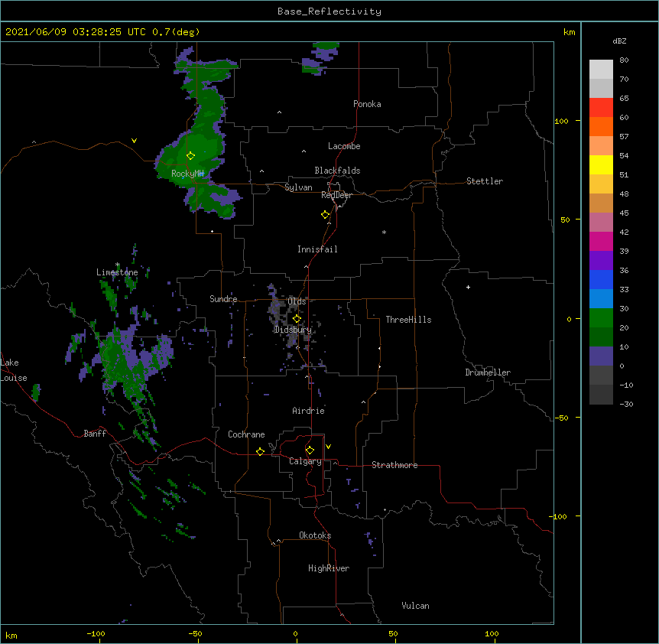Screen dimensions: 659x644
Task: Click the km unit label at top right
Action: pyautogui.click(x=570, y=32)
